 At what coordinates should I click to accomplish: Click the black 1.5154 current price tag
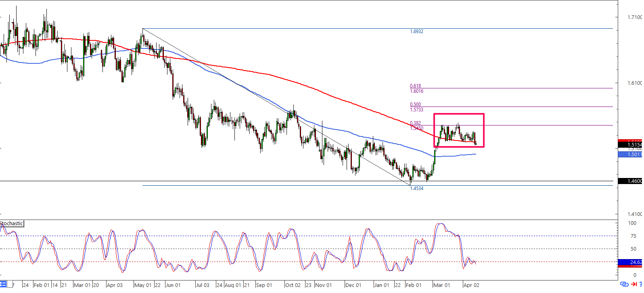click(631, 144)
